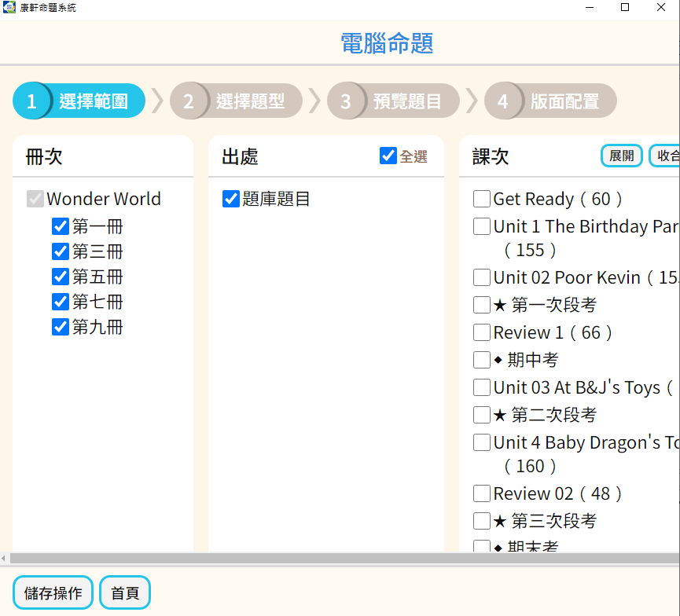Image resolution: width=680 pixels, height=616 pixels.
Task: Uncheck 第三冊 volume checkbox
Action: 61,251
